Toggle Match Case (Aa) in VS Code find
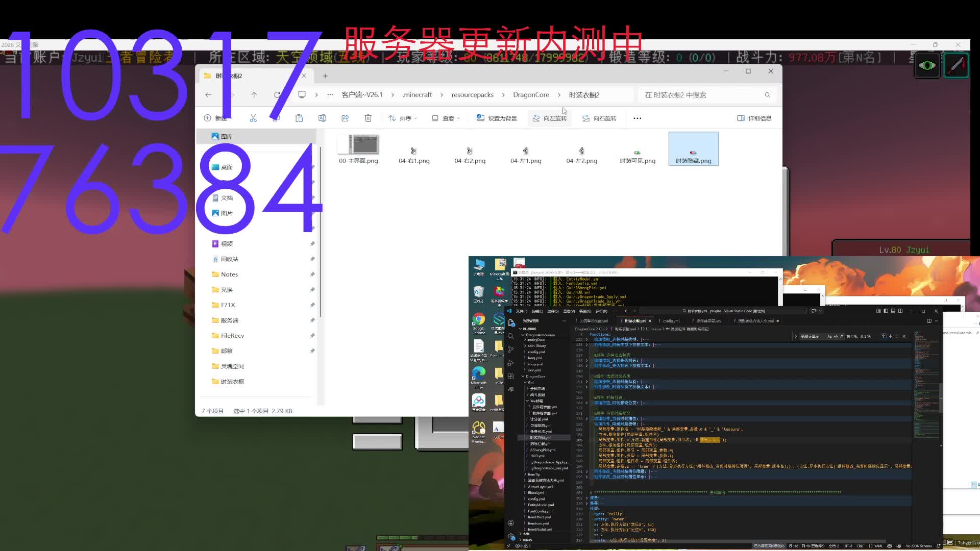The width and height of the screenshot is (980, 551). [829, 336]
